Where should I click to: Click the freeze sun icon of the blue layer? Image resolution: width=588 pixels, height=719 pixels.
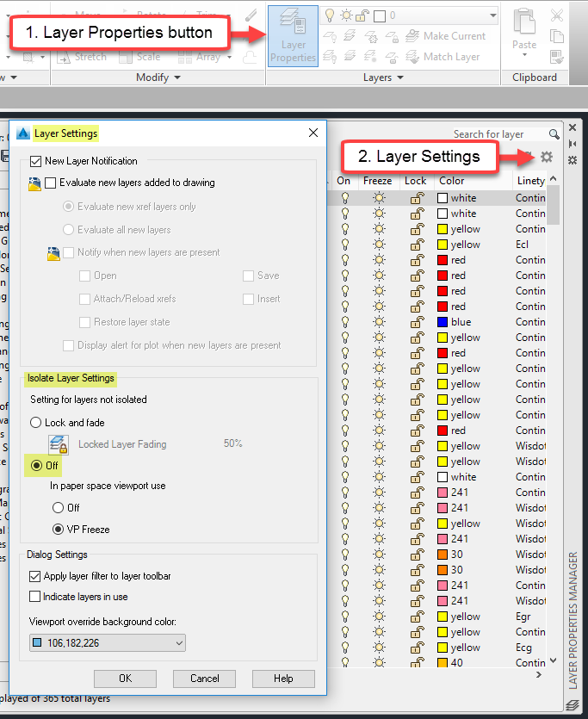click(x=378, y=322)
